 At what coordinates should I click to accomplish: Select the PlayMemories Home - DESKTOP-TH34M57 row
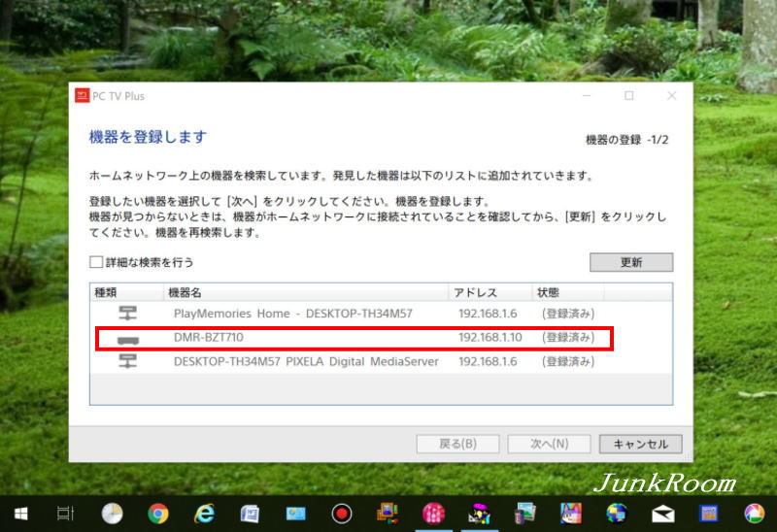(381, 314)
